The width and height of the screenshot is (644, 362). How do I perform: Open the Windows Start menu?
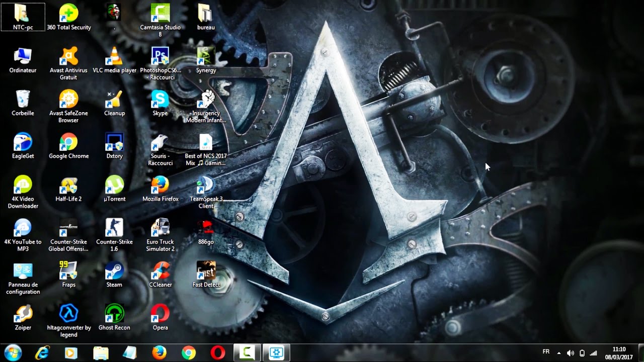tap(13, 353)
